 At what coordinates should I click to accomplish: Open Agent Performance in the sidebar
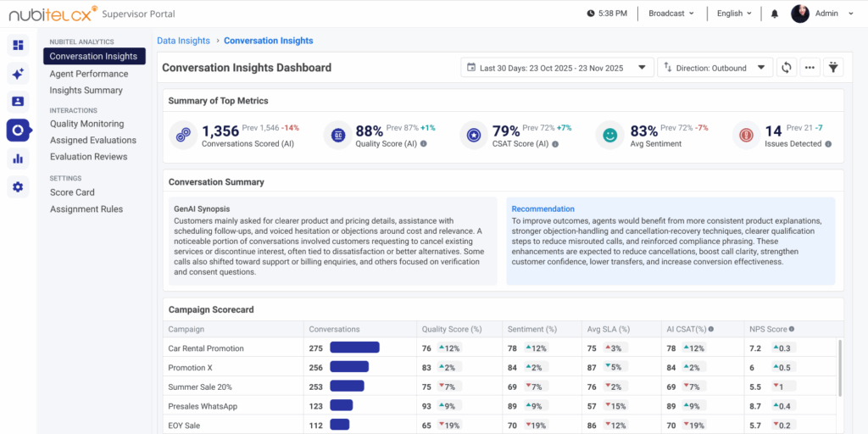pos(88,74)
